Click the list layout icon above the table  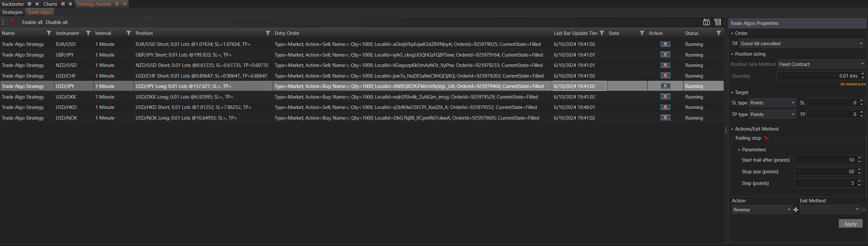click(x=718, y=22)
